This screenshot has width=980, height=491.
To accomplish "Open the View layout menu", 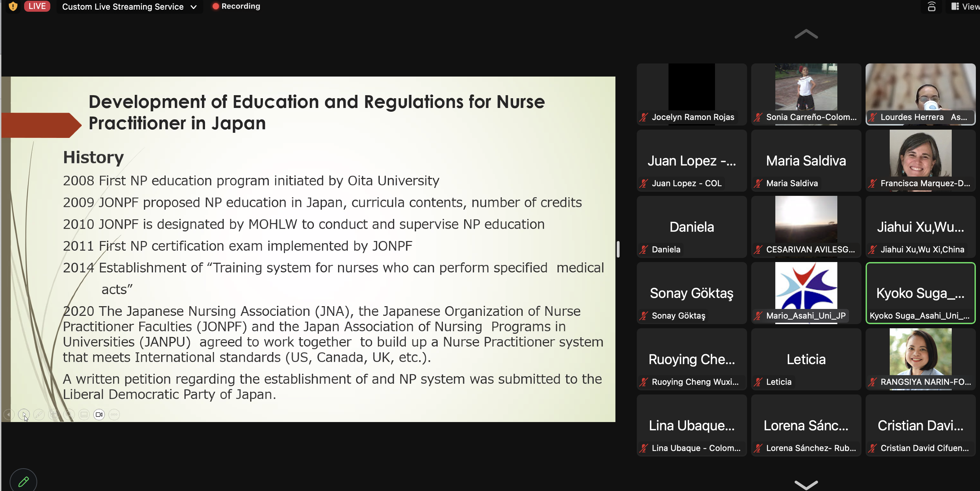I will click(x=965, y=7).
